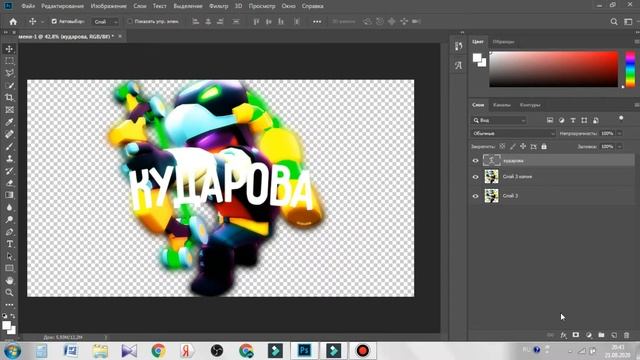Click the Add layer mask icon

pos(576,335)
